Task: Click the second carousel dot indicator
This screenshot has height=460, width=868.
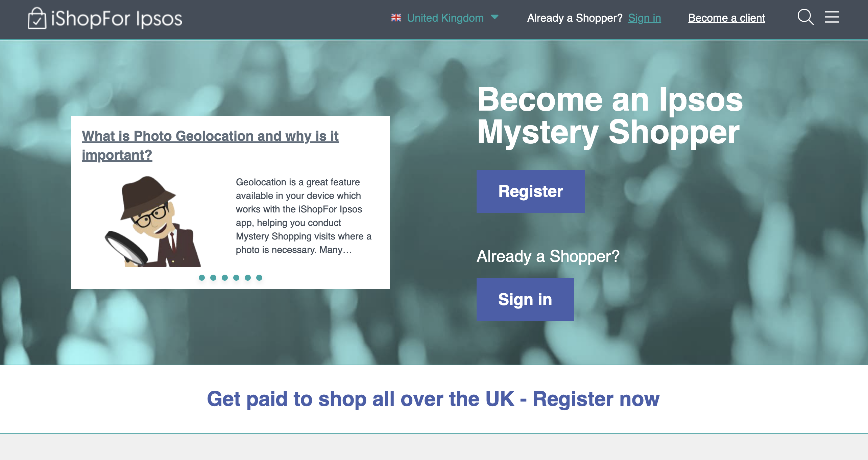Action: click(x=213, y=278)
